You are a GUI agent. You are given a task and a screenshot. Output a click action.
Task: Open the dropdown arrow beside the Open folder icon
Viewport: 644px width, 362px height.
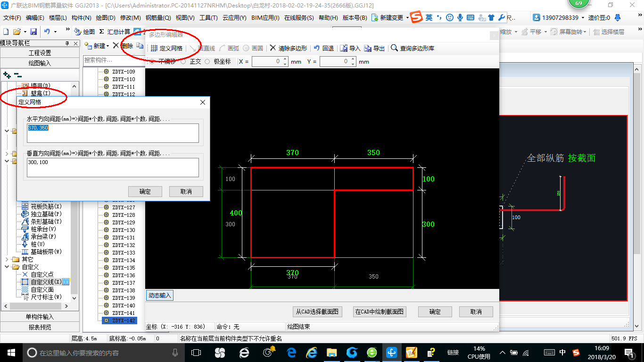tap(24, 32)
